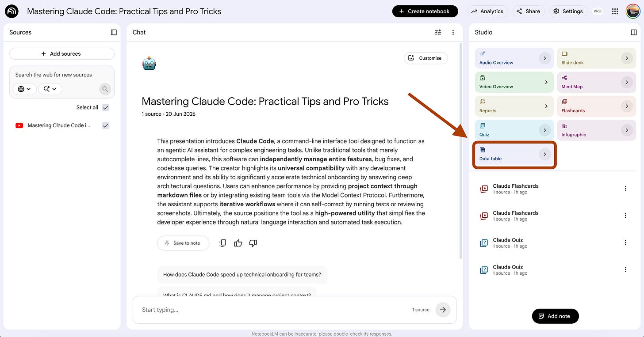The image size is (644, 337).
Task: Open chat three-dot options menu
Action: 453,32
